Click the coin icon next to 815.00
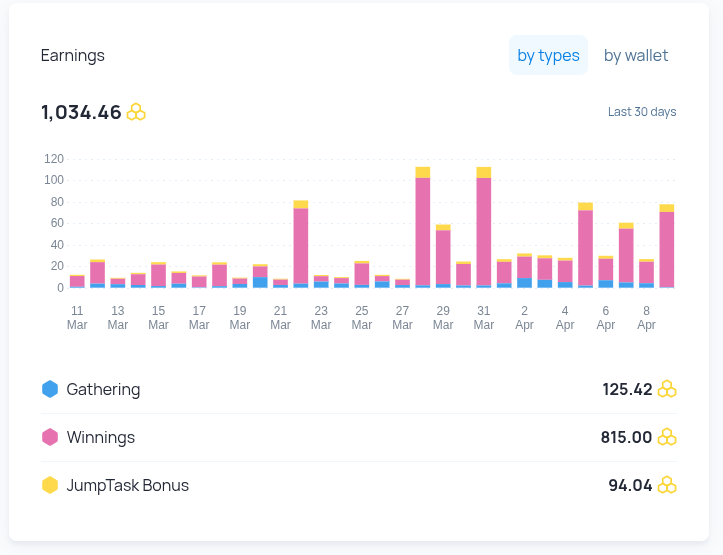 [x=667, y=437]
